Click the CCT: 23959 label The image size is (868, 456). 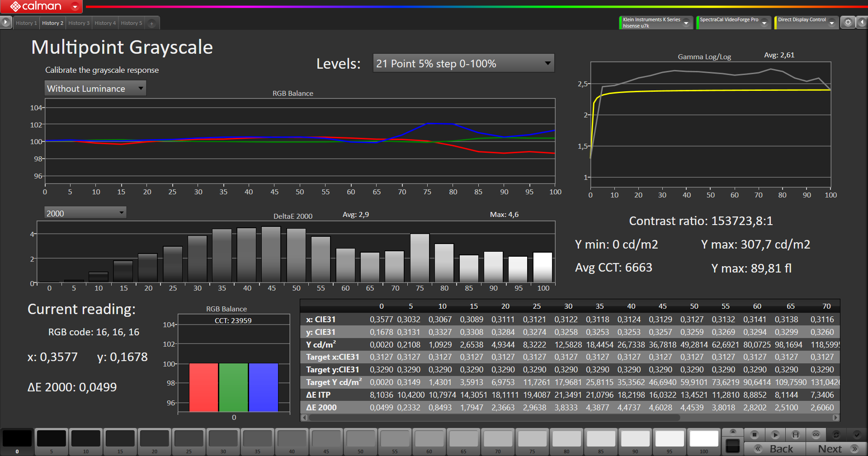pos(233,320)
